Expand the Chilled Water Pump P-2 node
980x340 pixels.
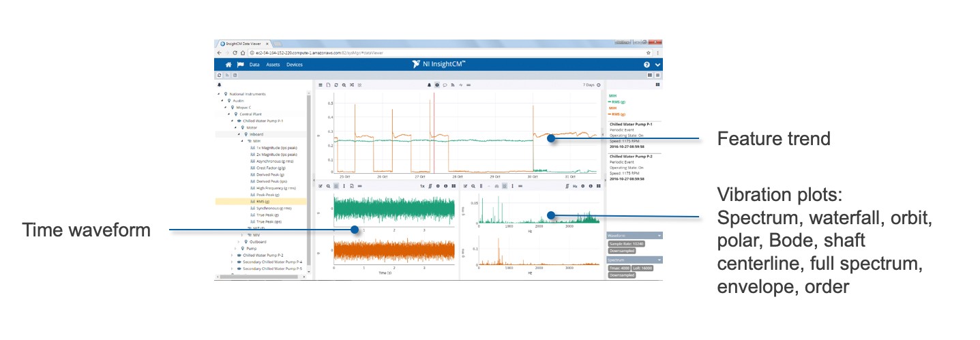(233, 255)
